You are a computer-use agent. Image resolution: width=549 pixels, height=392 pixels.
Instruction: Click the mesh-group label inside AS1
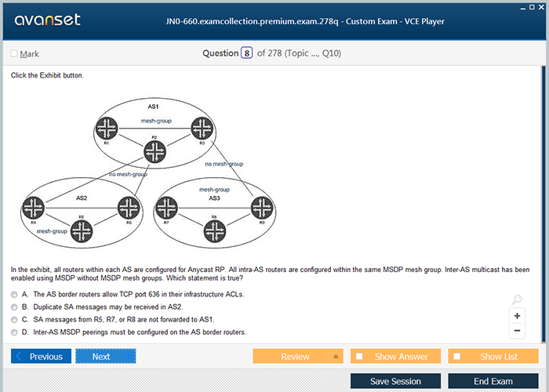click(x=156, y=121)
